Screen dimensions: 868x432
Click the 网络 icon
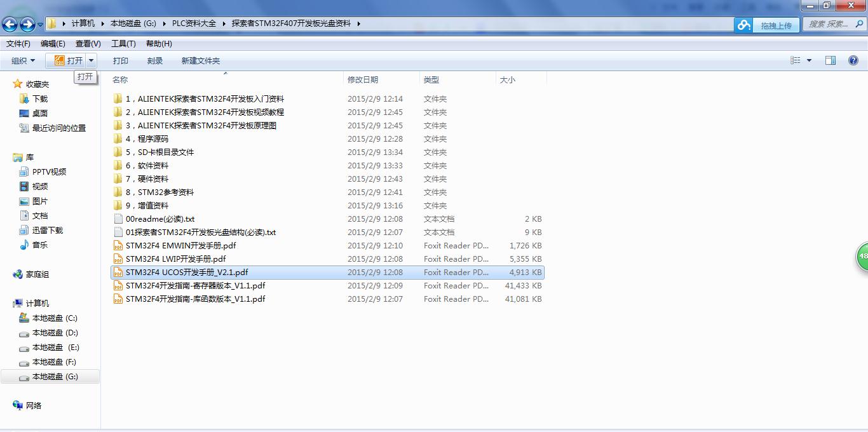(18, 405)
